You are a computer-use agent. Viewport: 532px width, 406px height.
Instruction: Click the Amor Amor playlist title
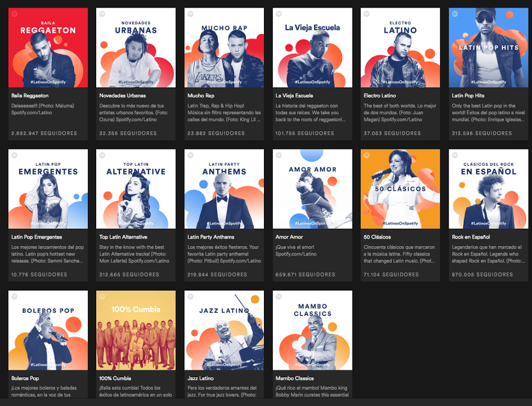click(x=289, y=237)
